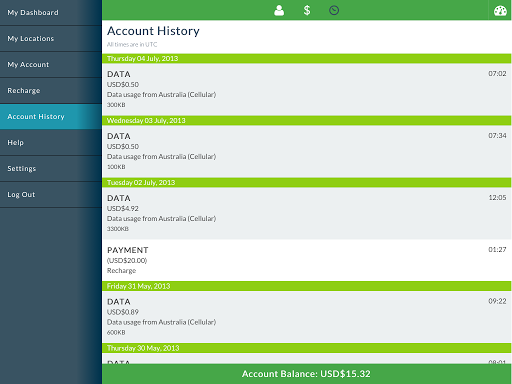512x384 pixels.
Task: Select Log Out in the sidebar
Action: [x=51, y=195]
